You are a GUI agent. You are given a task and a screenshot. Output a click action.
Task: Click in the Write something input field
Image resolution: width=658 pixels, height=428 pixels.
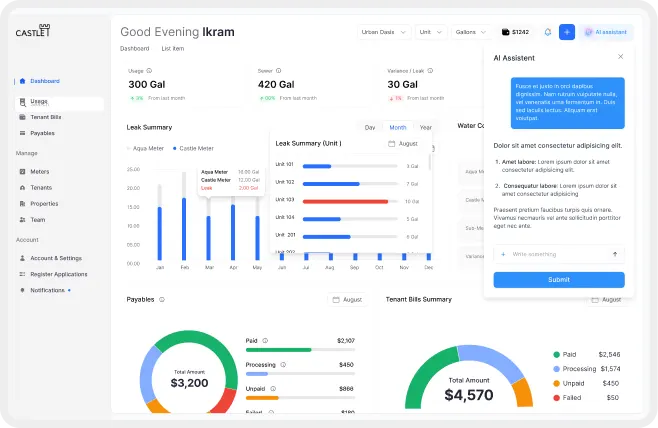tap(559, 254)
